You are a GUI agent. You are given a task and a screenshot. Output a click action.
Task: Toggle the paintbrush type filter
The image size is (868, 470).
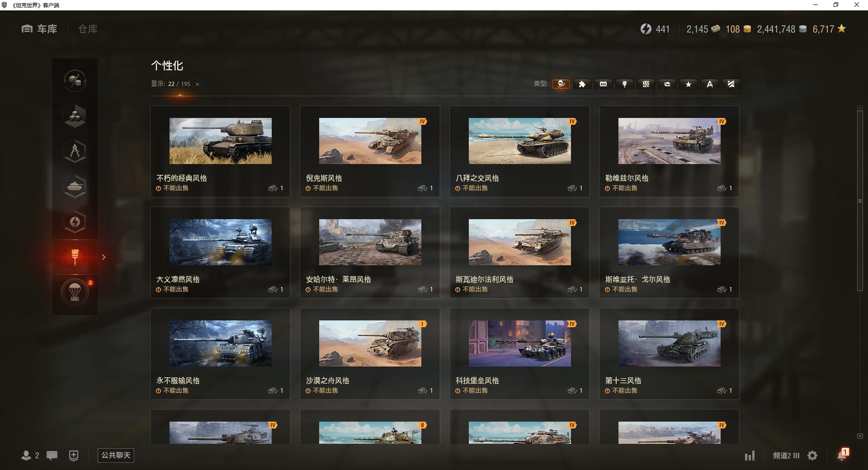click(x=624, y=84)
